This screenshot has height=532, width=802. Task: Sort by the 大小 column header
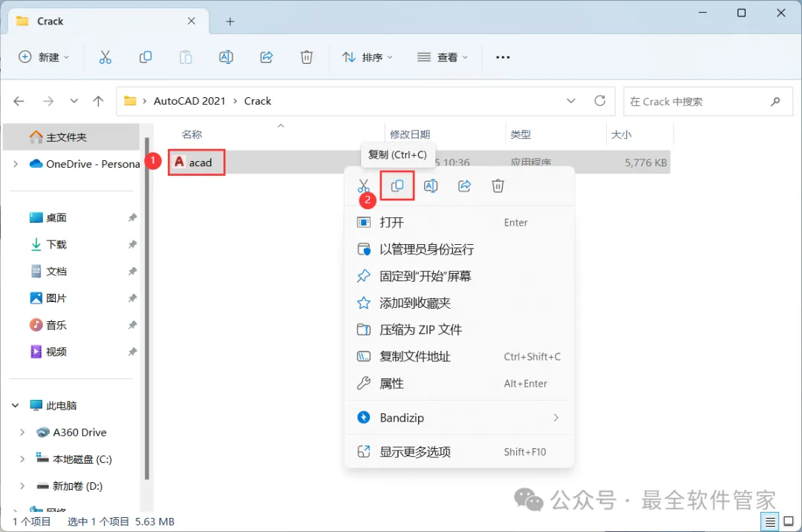click(x=622, y=134)
